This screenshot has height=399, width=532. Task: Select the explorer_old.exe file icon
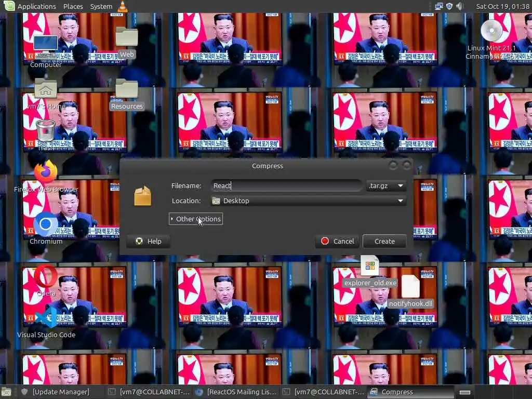coord(370,265)
